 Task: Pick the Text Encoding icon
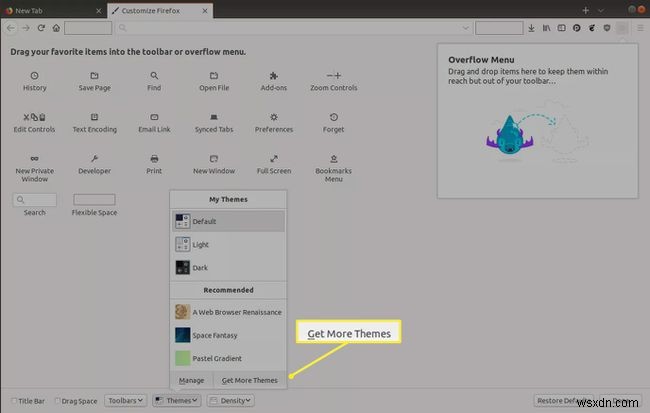(95, 117)
